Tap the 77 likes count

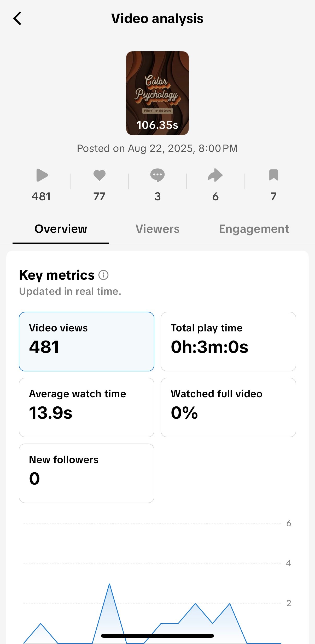[100, 197]
